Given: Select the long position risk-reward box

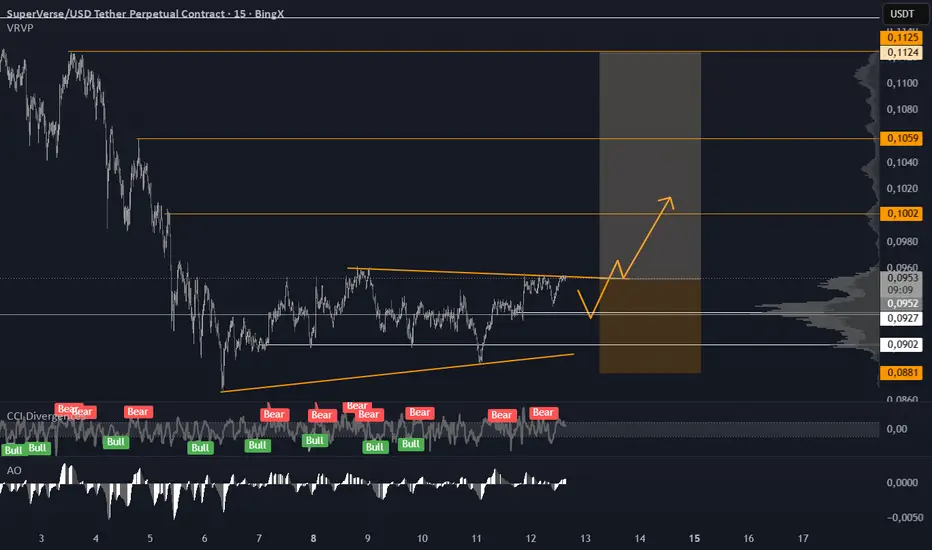Looking at the screenshot, I should point(650,212).
